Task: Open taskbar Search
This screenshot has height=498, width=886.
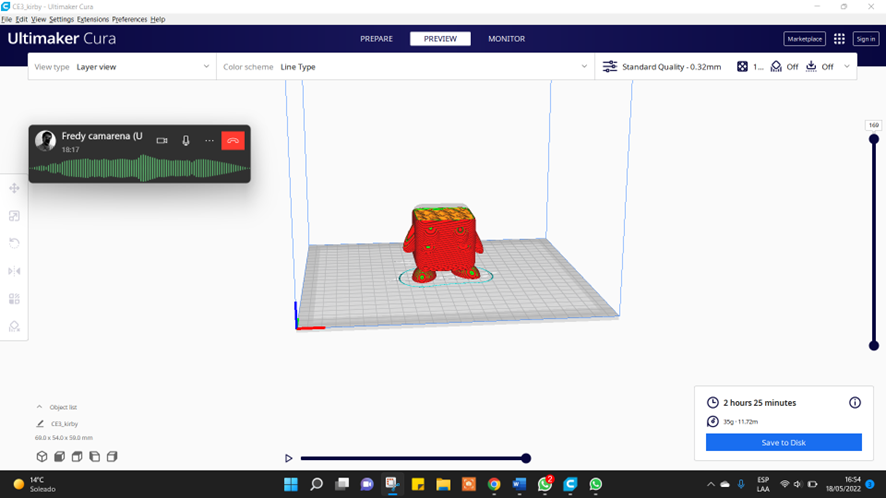Action: (x=316, y=484)
